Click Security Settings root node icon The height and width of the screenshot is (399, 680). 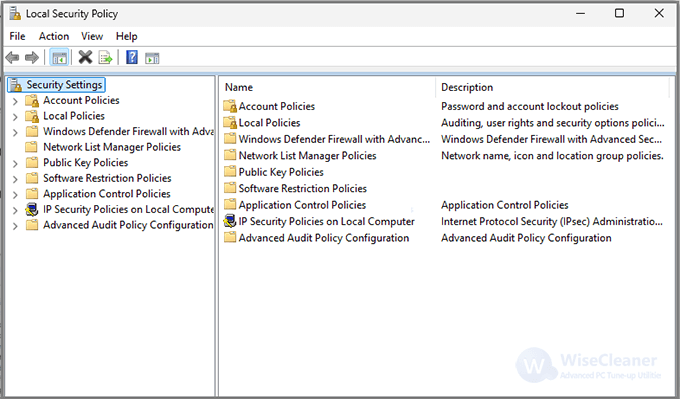(16, 85)
